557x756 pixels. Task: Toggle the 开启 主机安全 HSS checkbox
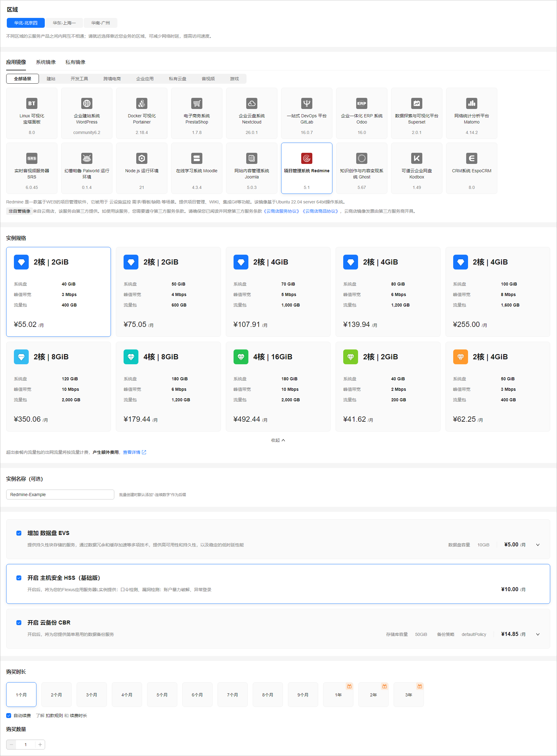click(19, 578)
